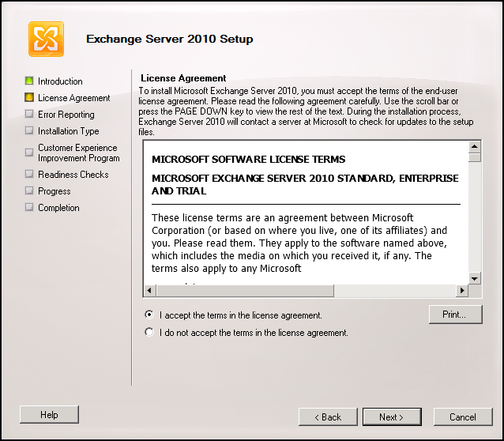This screenshot has height=441, width=504.
Task: Click the license text scroll down arrow
Action: click(475, 278)
